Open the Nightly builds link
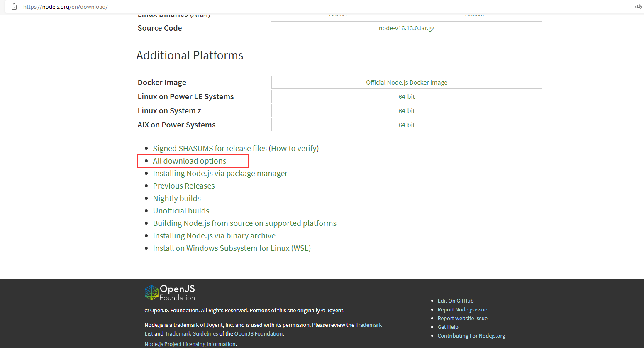This screenshot has width=644, height=348. point(177,199)
